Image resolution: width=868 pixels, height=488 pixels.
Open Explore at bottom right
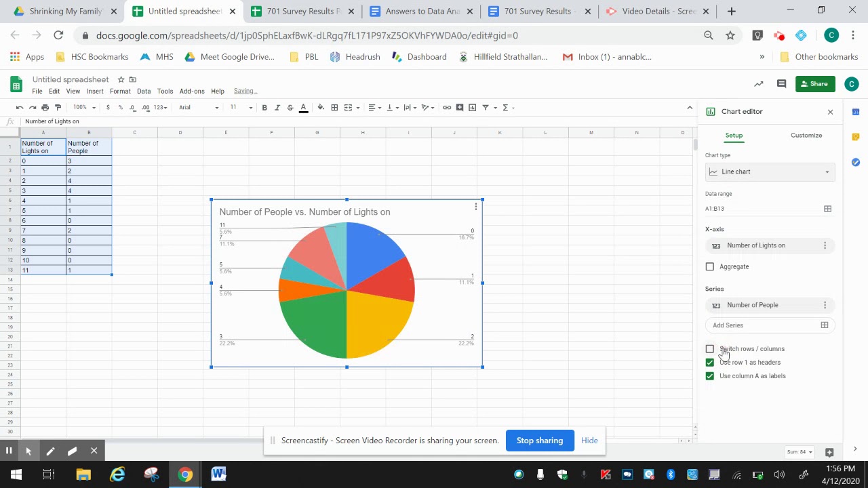[x=829, y=452]
